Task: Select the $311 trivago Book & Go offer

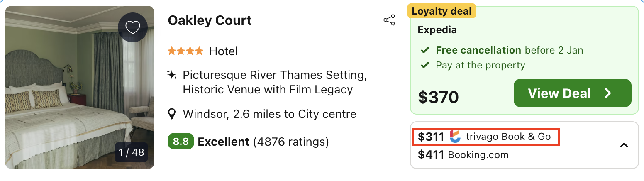Action: (x=485, y=137)
